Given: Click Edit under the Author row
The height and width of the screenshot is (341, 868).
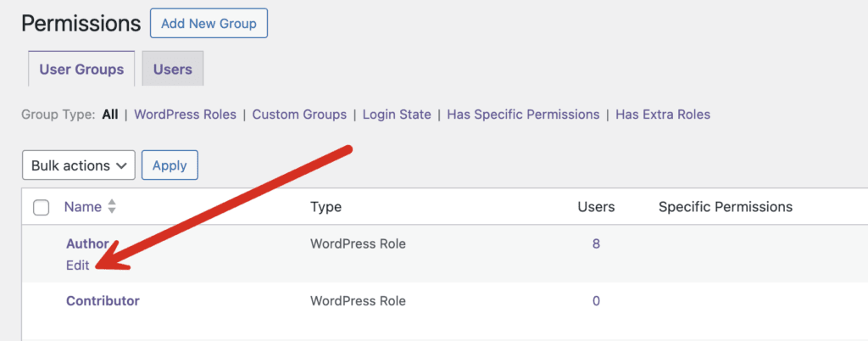Looking at the screenshot, I should [x=77, y=265].
